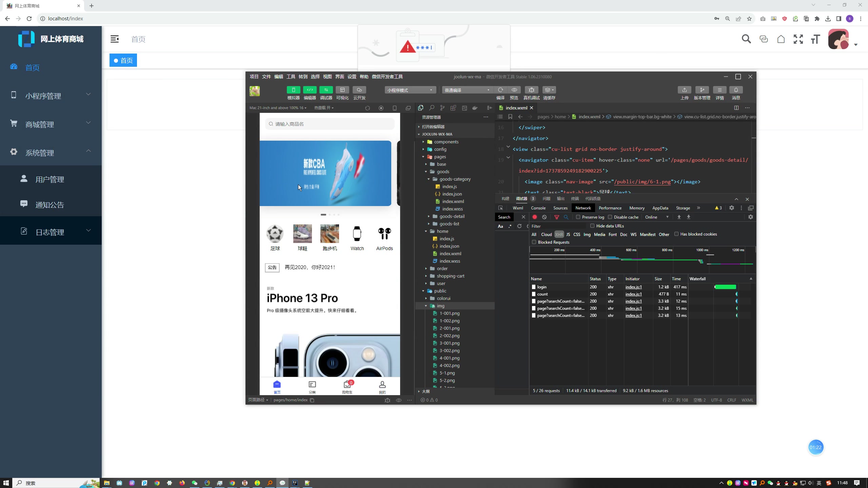Switch to the Storage tab

683,208
